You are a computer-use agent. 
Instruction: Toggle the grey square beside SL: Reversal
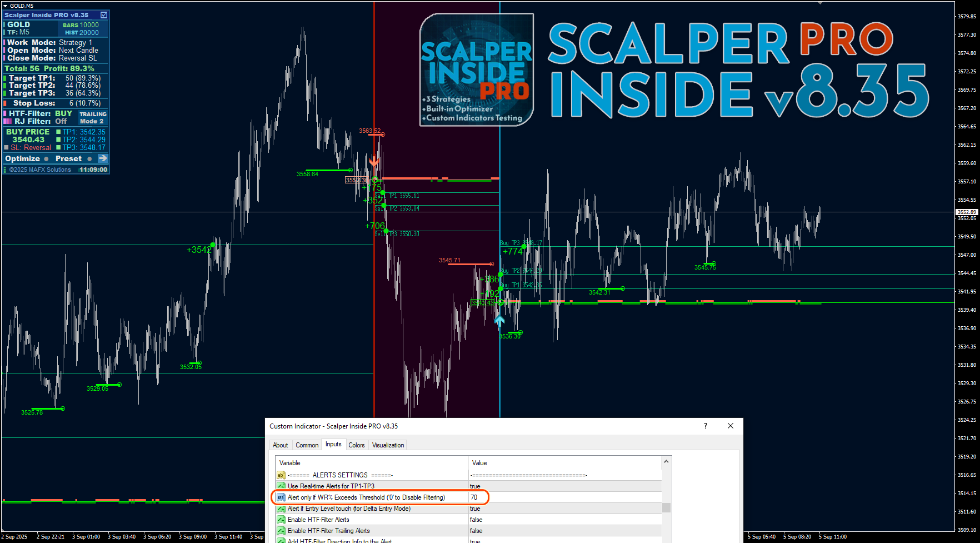(x=6, y=147)
